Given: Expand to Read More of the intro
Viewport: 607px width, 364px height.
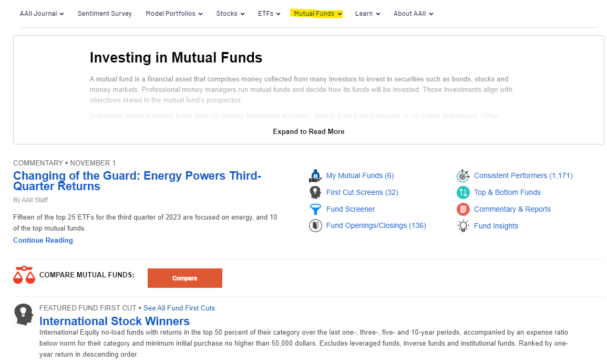Looking at the screenshot, I should click(308, 131).
